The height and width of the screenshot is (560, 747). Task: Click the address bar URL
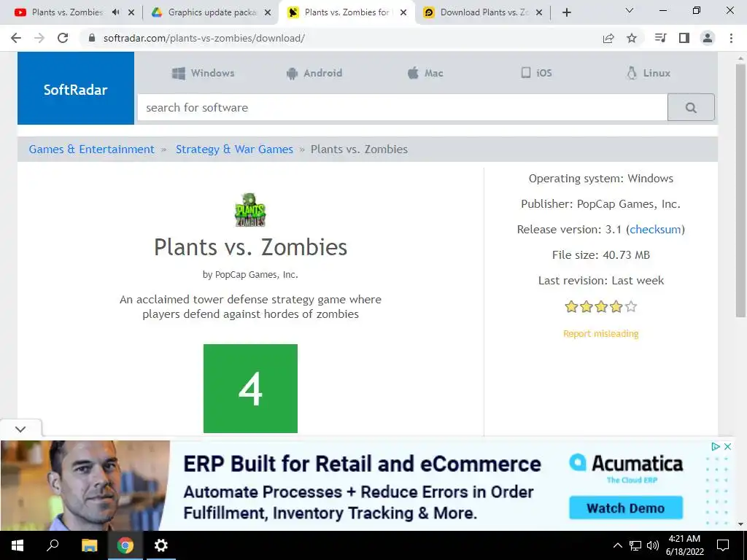point(204,38)
